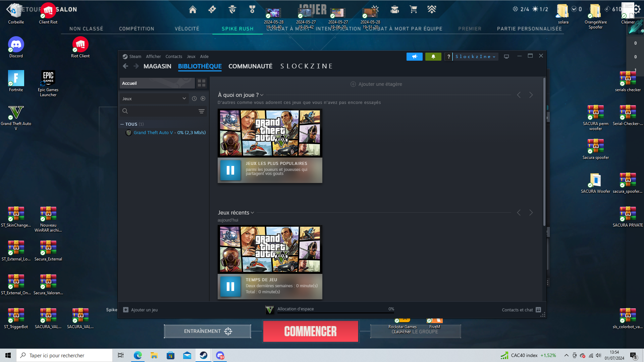
Task: Open the Contacts et chat friends icon
Action: (538, 310)
